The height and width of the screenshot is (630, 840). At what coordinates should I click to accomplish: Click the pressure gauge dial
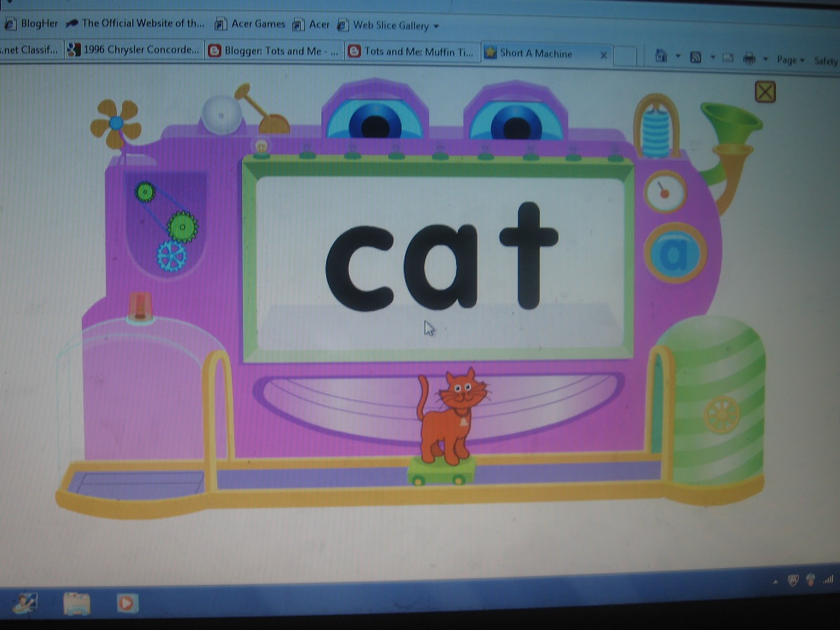pos(665,192)
